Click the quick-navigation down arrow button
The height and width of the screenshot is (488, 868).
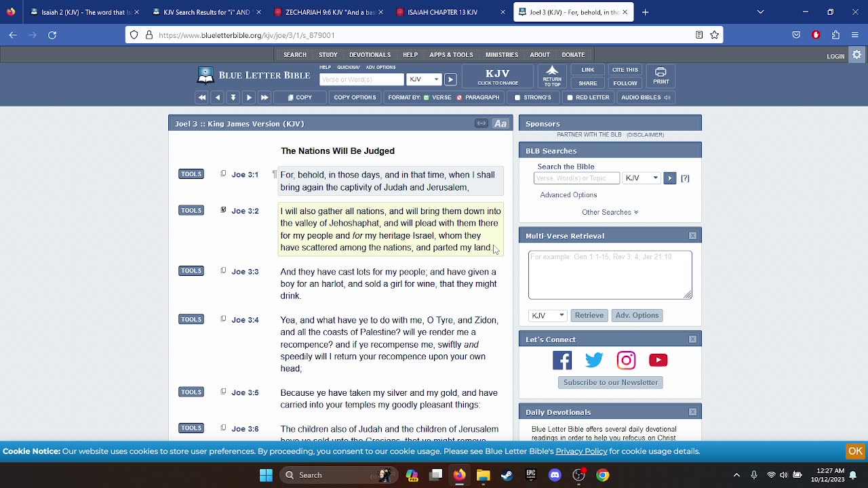(x=233, y=98)
